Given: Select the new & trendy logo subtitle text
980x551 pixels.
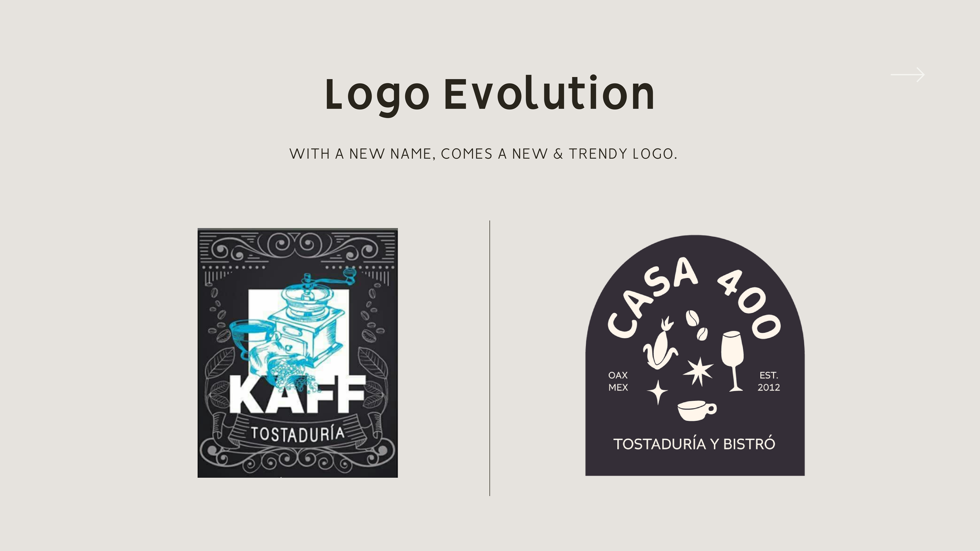Looking at the screenshot, I should (x=483, y=154).
